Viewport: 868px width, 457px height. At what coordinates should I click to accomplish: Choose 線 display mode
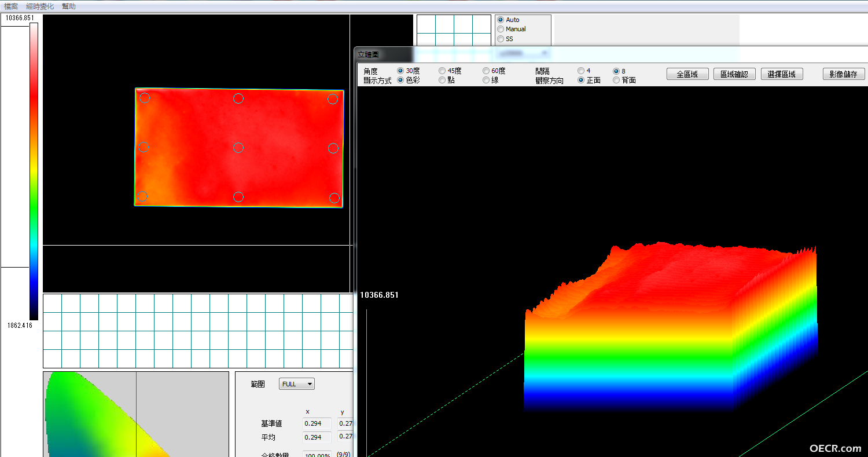click(486, 80)
